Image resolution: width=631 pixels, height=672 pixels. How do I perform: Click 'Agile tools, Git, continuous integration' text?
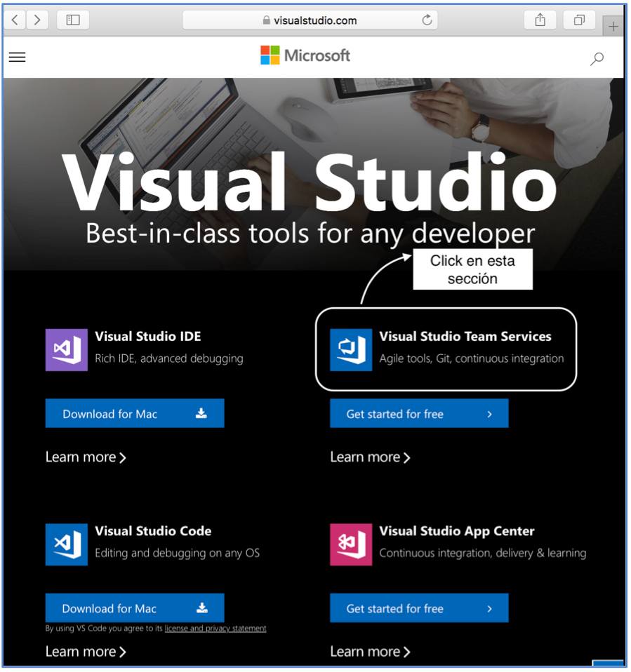(472, 358)
